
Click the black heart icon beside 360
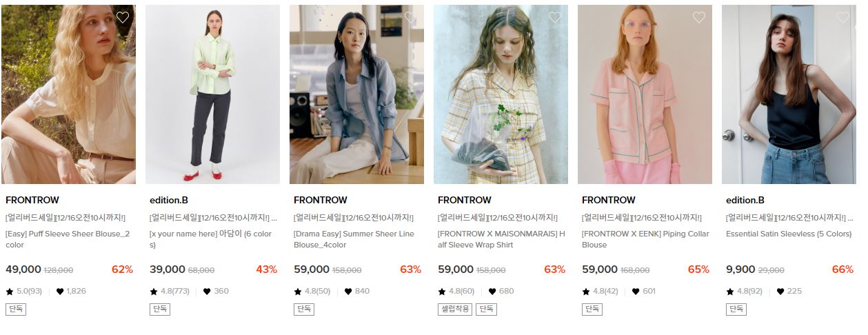coord(207,292)
